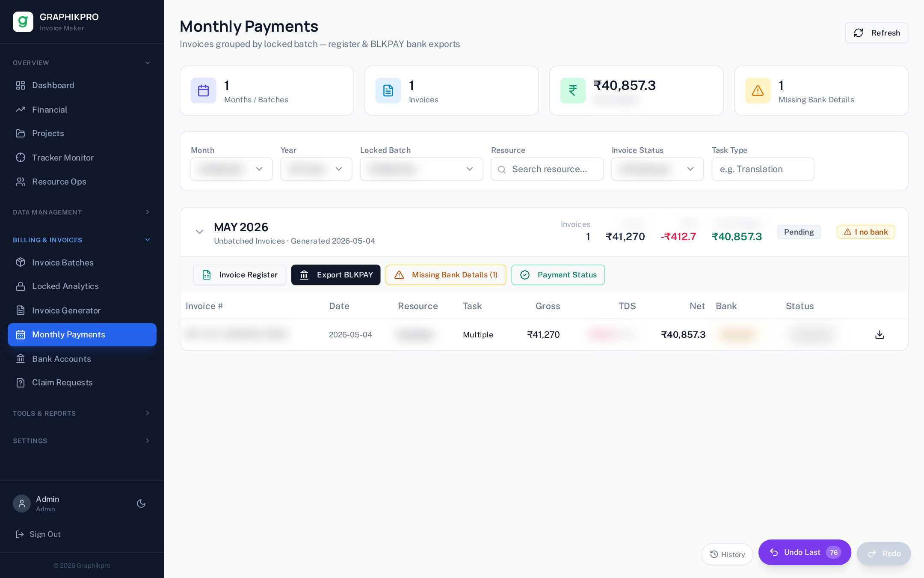This screenshot has width=924, height=578.
Task: Open Claim Requests page
Action: pyautogui.click(x=82, y=382)
